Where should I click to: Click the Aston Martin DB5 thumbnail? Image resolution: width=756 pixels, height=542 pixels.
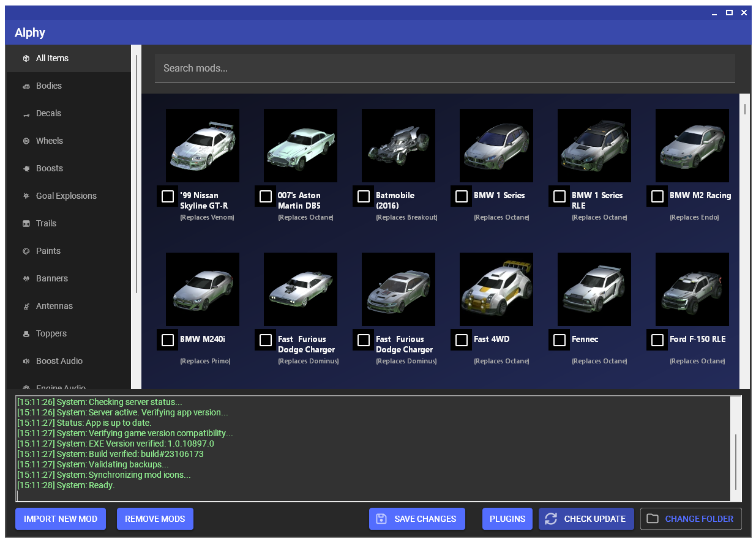click(x=301, y=146)
